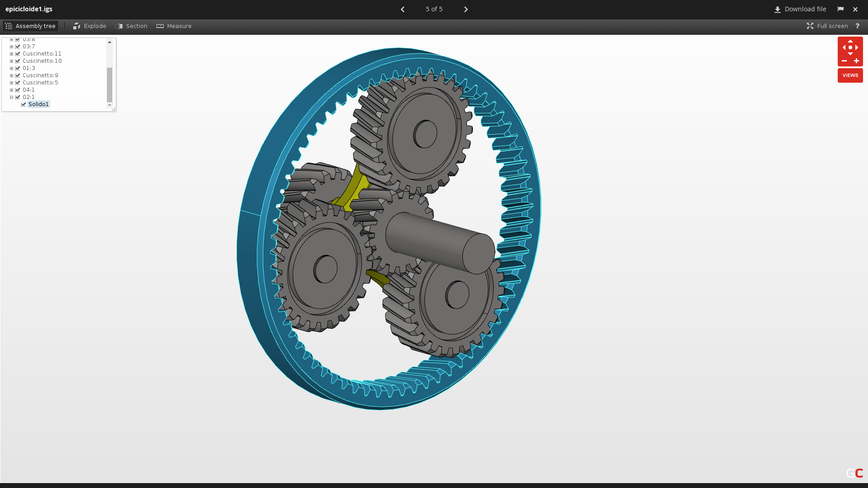Pan view up with arrow control

tap(850, 41)
